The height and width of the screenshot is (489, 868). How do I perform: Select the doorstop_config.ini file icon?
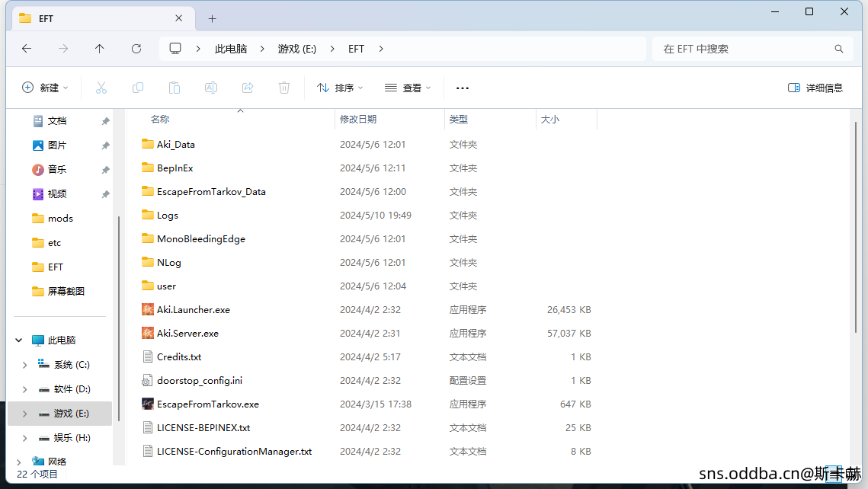point(147,381)
